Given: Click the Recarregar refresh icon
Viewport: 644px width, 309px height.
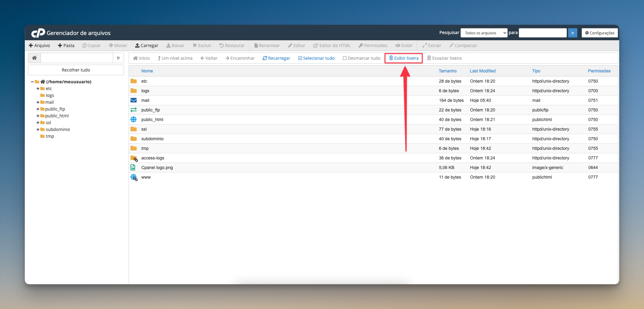Looking at the screenshot, I should click(265, 58).
